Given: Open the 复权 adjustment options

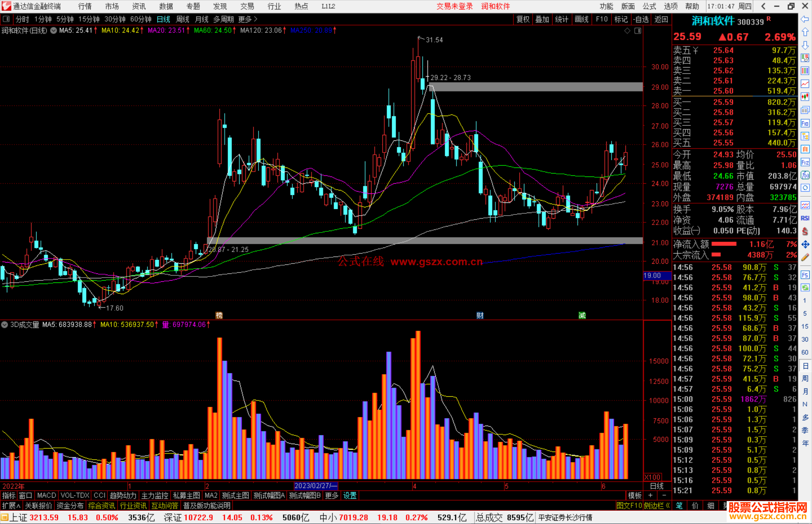Looking at the screenshot, I should (x=523, y=19).
